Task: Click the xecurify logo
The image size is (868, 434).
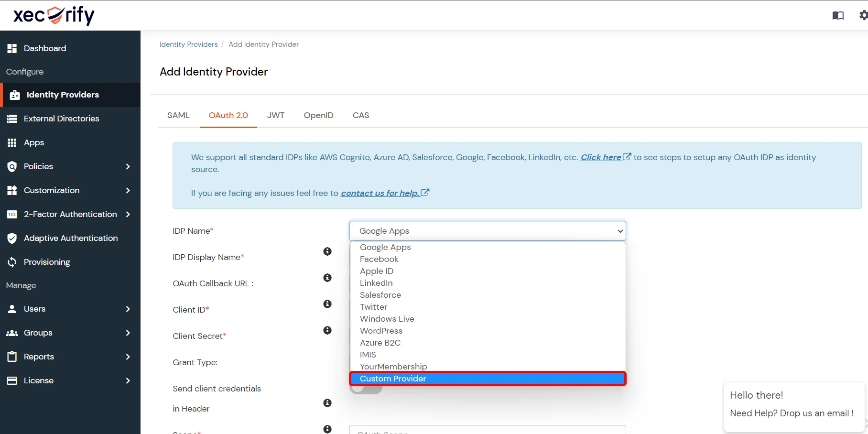Action: 54,15
